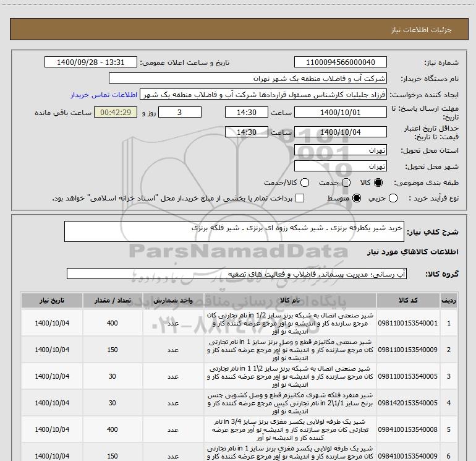Click need date 1400/10/04 in row 1
The width and height of the screenshot is (476, 461).
[52, 323]
